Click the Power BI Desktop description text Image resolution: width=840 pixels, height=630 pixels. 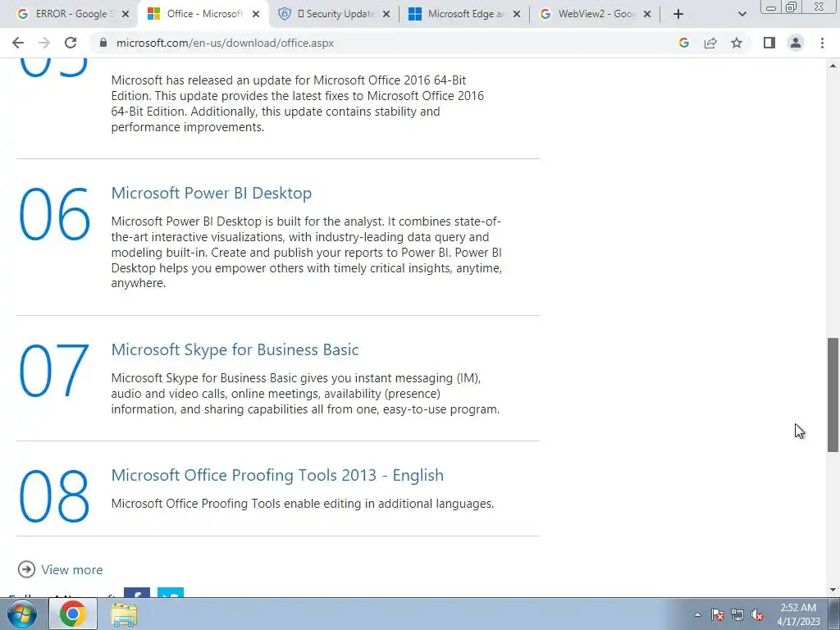coord(307,252)
